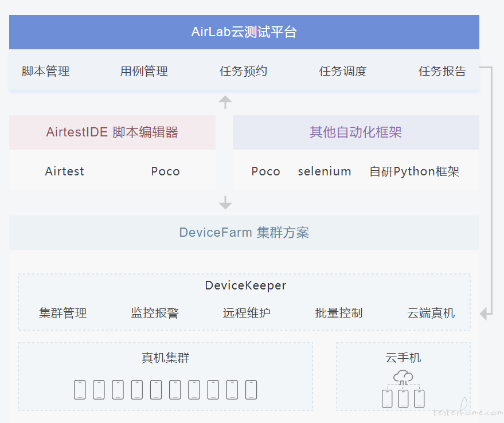Click the left phone icon under 云手机 cloud
The image size is (504, 423).
coord(387,398)
